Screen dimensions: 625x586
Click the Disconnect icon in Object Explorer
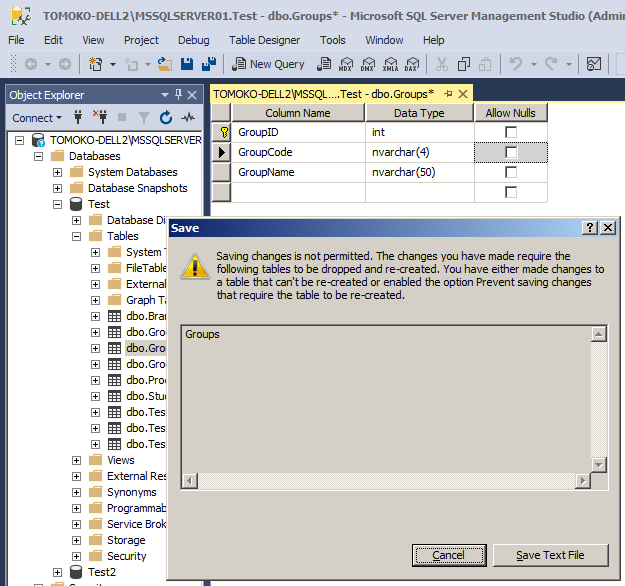pyautogui.click(x=99, y=117)
